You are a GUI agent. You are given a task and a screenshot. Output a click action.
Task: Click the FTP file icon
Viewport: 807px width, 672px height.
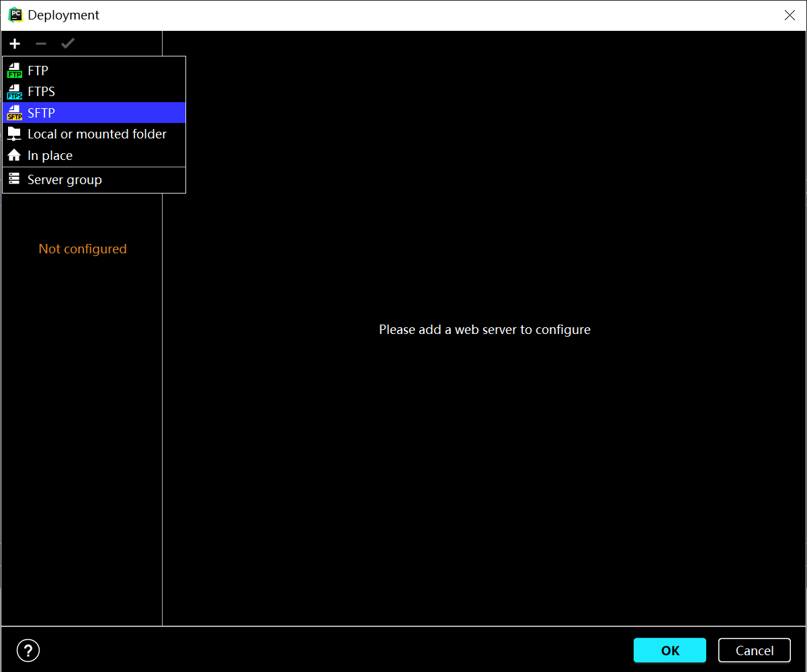pos(14,71)
